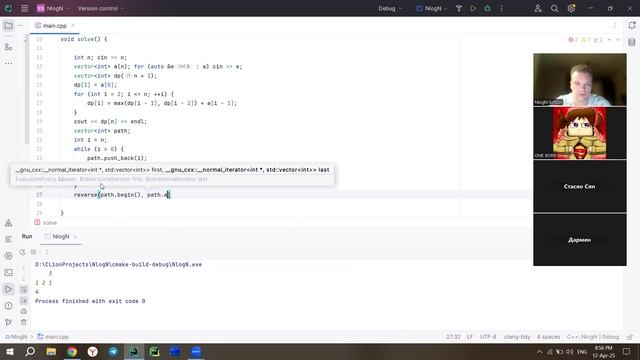Click the line "cout << dp[n] << endl;"

110,121
